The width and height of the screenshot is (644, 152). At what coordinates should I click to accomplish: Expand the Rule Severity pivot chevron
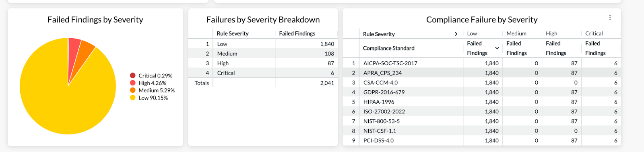456,34
